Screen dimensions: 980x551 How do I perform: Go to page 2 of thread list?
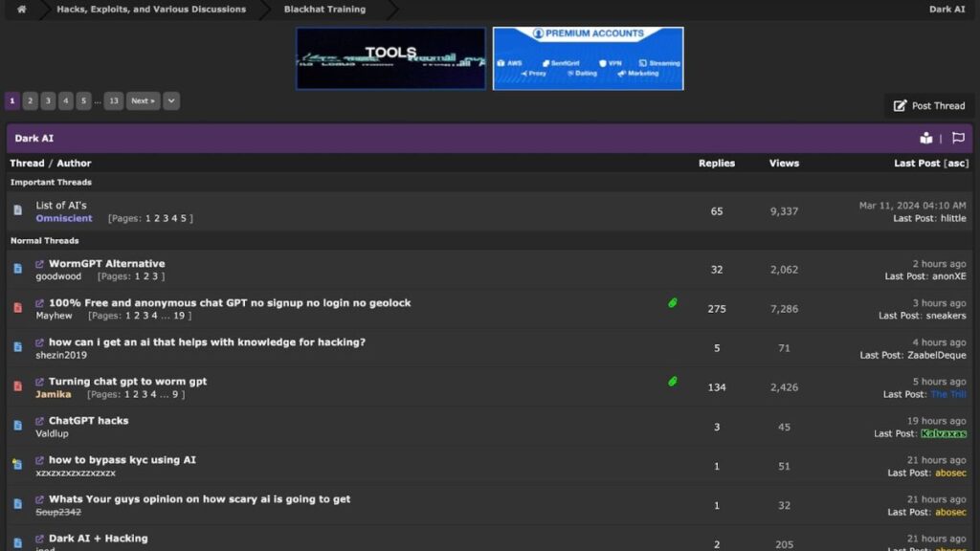(x=30, y=100)
